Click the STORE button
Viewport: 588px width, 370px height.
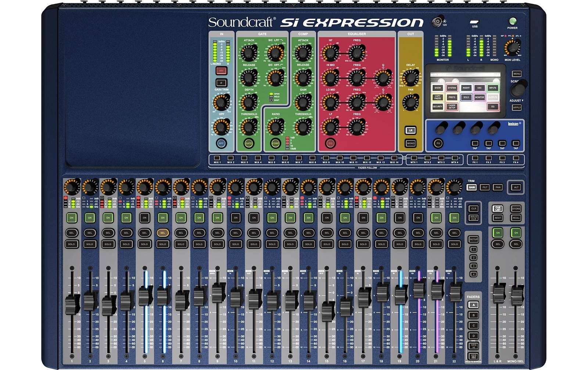pos(516,208)
